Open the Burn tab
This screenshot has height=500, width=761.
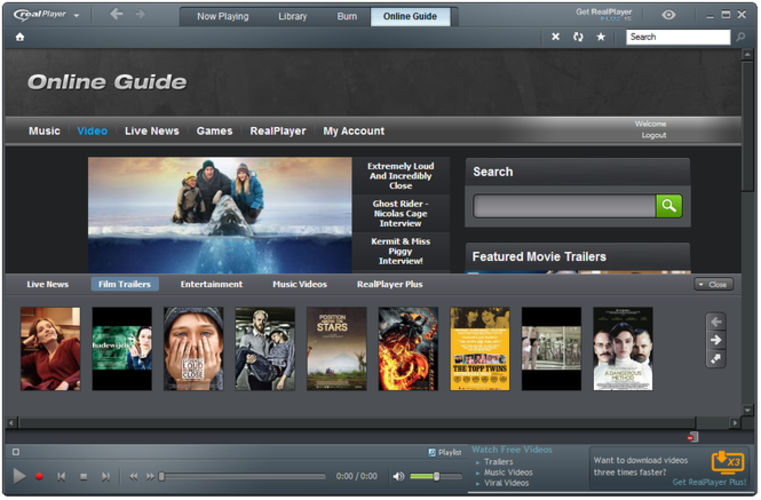tap(347, 17)
